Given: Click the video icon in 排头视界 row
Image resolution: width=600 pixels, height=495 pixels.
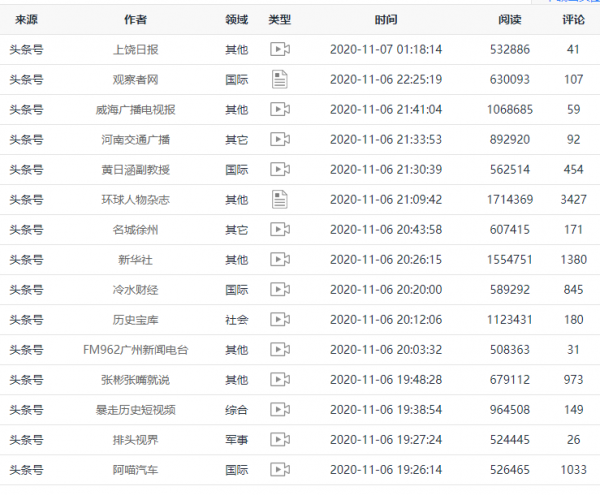Looking at the screenshot, I should click(x=280, y=440).
